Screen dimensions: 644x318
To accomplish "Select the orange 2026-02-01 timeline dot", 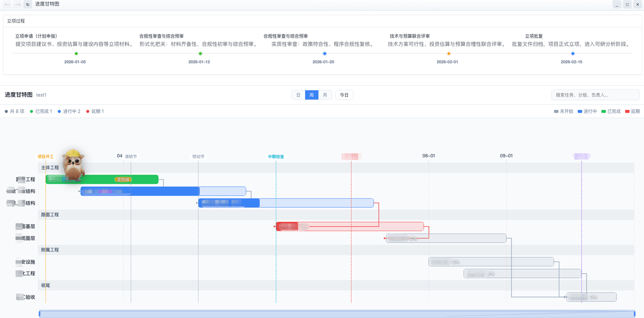I will point(448,54).
